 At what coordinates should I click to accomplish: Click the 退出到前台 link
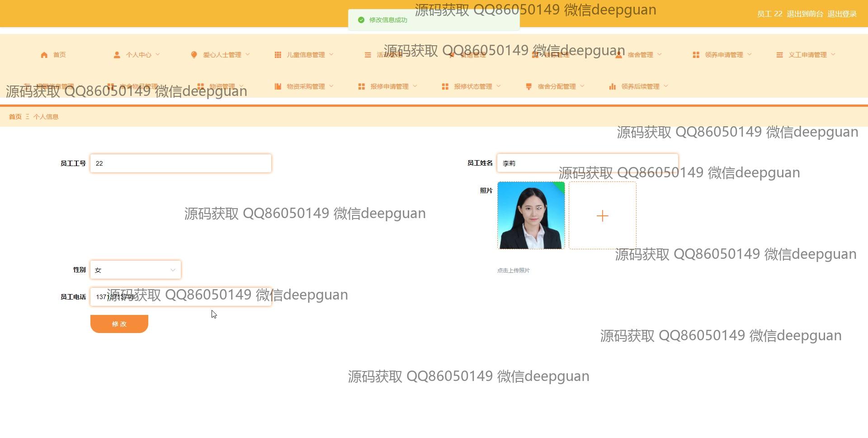(x=805, y=14)
